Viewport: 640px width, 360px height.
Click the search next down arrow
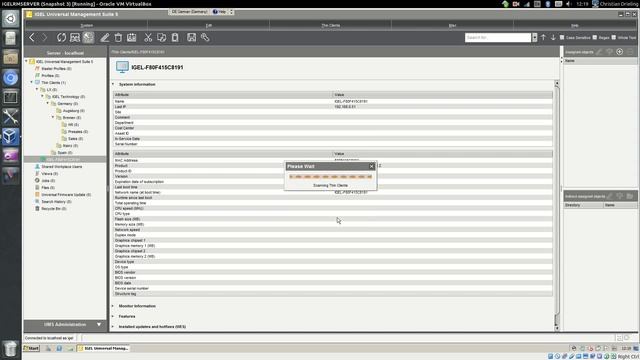point(553,38)
